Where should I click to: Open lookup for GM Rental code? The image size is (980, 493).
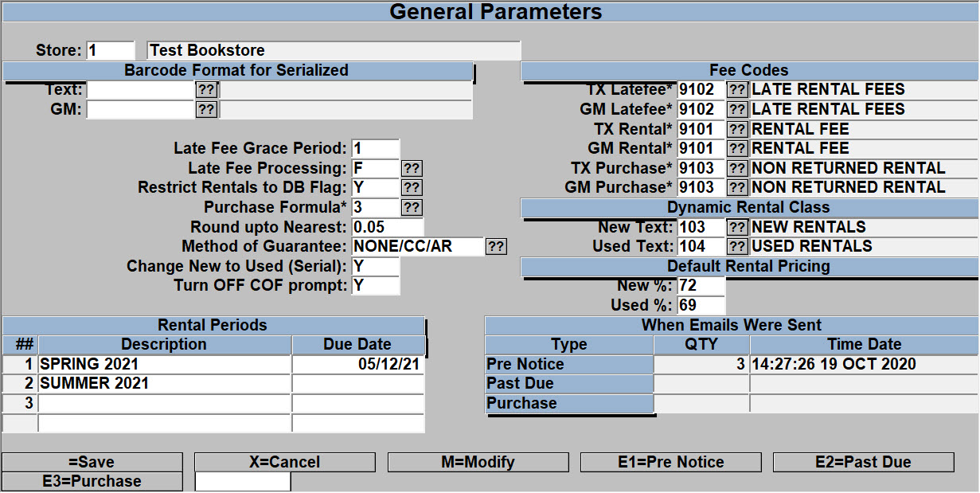[x=738, y=148]
